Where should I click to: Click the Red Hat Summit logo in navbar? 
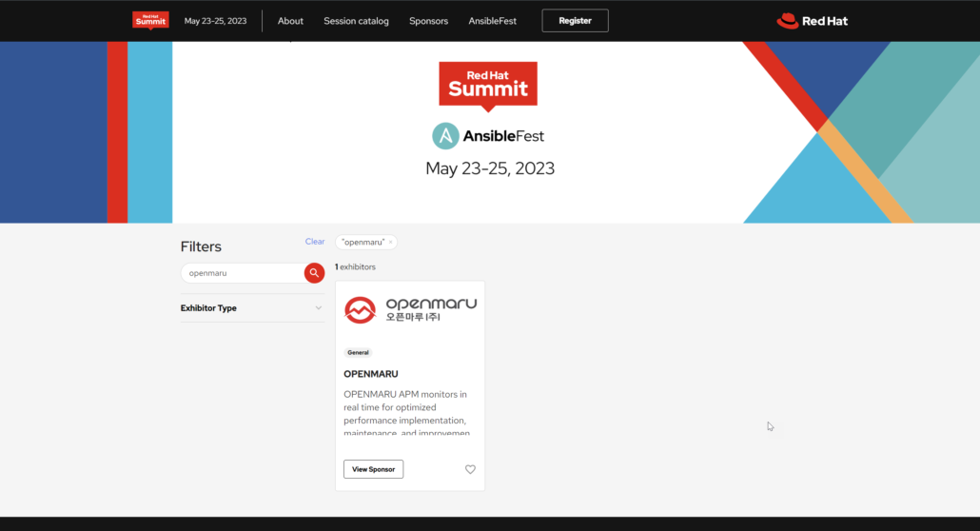point(150,21)
